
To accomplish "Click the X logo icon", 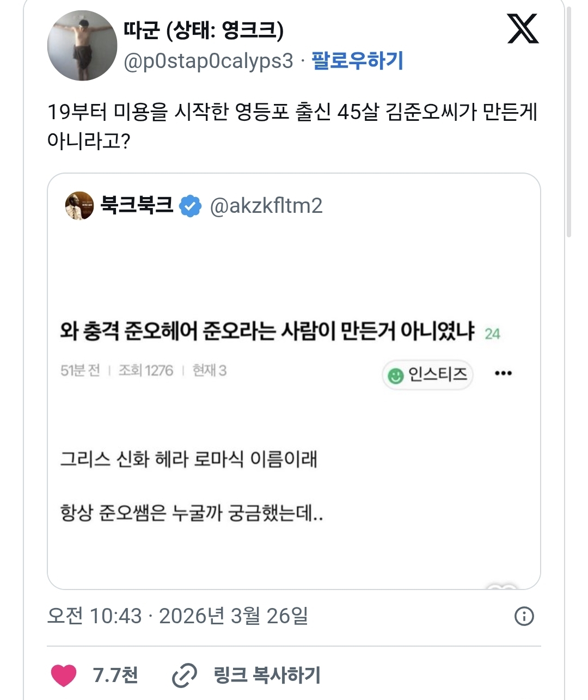I will (x=523, y=29).
